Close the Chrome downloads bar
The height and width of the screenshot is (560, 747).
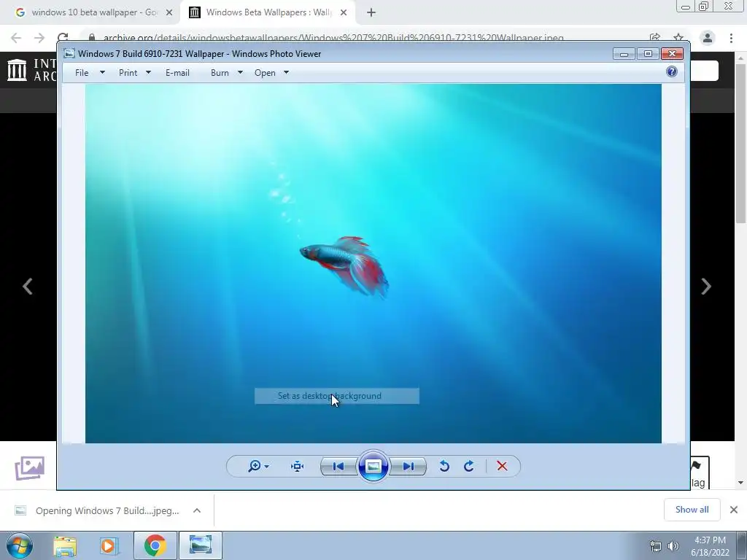(734, 510)
